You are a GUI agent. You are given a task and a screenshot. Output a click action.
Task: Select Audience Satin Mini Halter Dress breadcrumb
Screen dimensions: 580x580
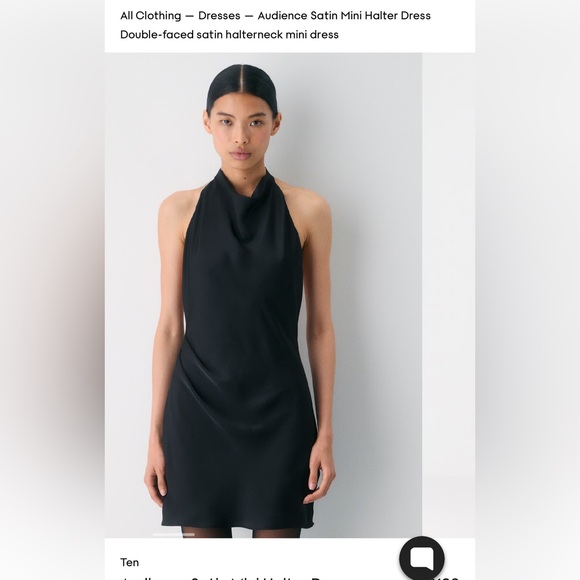pos(344,16)
